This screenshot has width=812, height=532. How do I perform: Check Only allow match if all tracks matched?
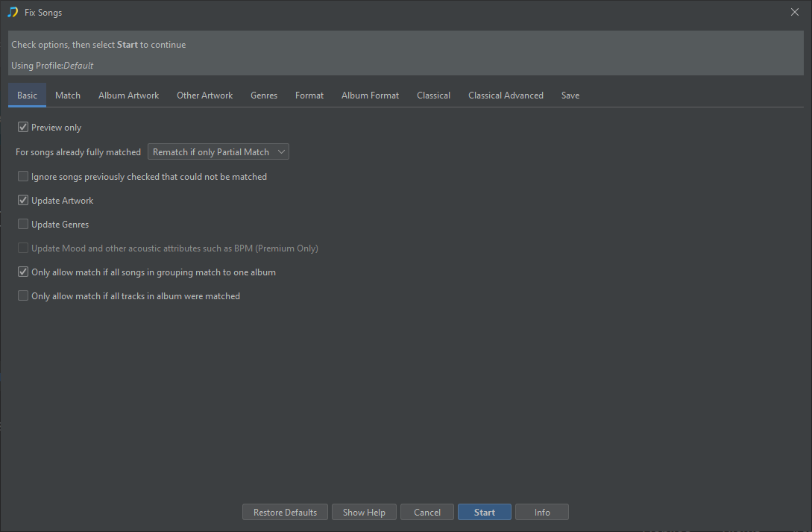[23, 296]
